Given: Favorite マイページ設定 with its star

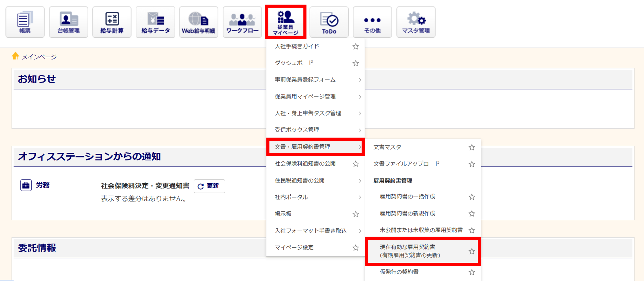Looking at the screenshot, I should [x=355, y=248].
